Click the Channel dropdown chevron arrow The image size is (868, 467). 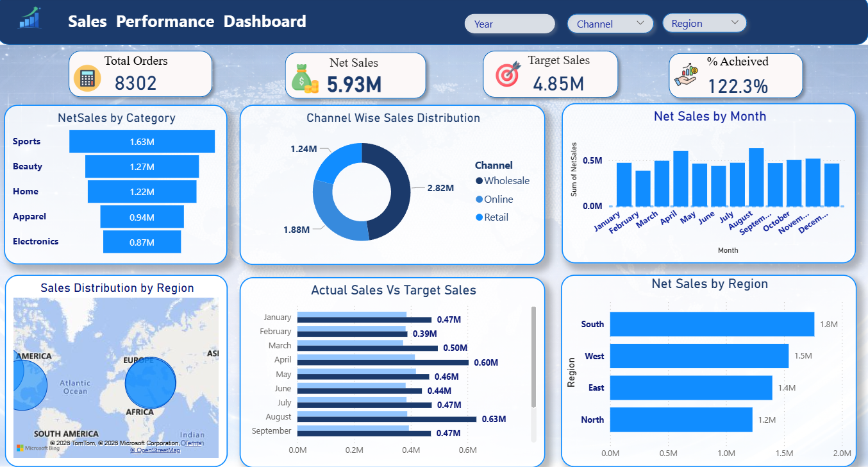pos(640,23)
